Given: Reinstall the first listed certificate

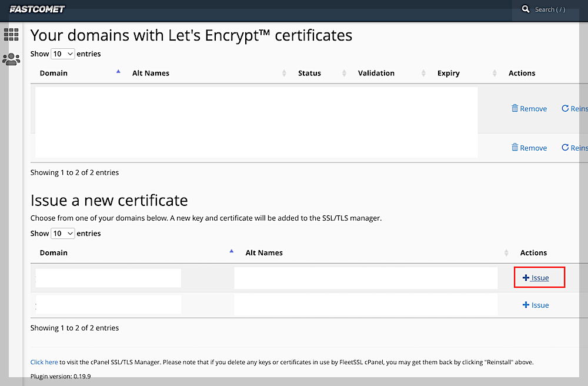Looking at the screenshot, I should (574, 108).
